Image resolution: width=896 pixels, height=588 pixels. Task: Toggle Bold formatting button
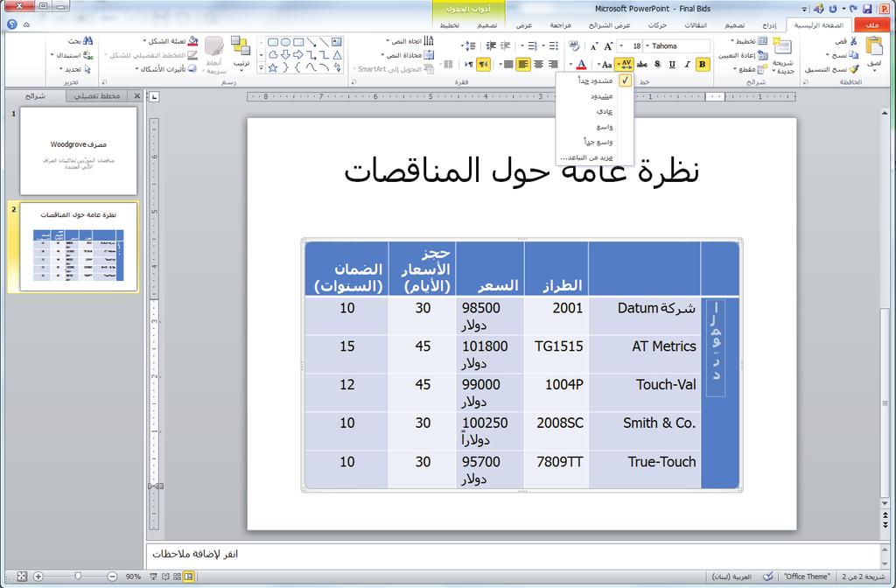tap(702, 65)
